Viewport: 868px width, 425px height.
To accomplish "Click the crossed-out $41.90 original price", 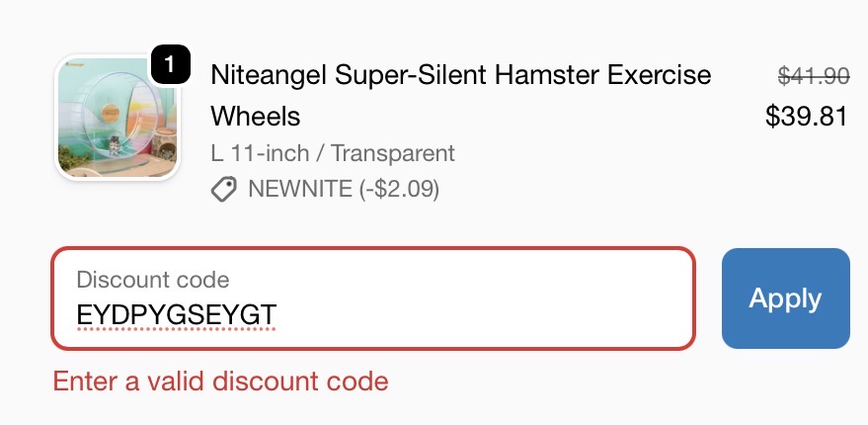I will [x=814, y=76].
